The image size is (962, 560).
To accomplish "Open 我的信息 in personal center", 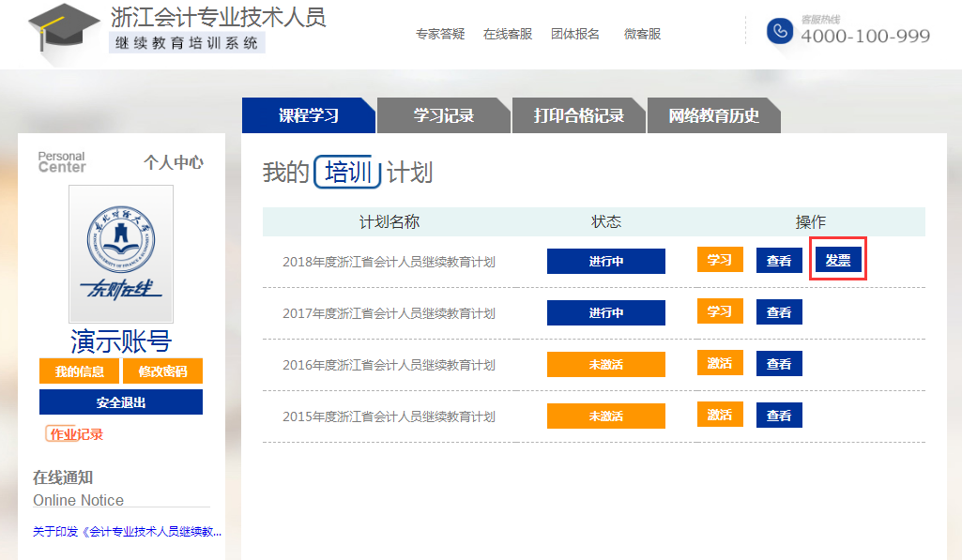I will coord(79,371).
